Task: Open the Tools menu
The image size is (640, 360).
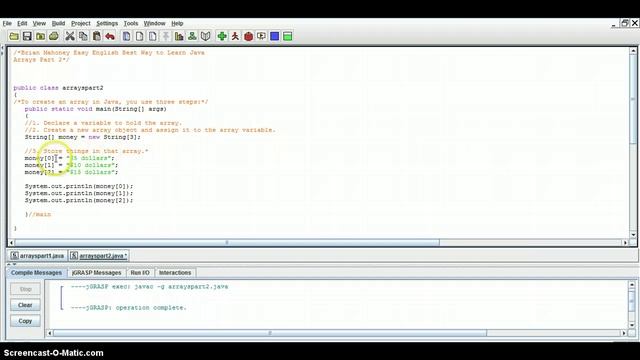Action: (x=131, y=23)
